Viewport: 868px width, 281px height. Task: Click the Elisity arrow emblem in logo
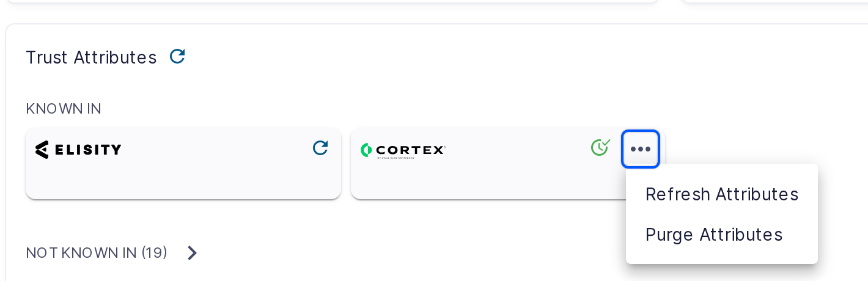click(x=42, y=150)
